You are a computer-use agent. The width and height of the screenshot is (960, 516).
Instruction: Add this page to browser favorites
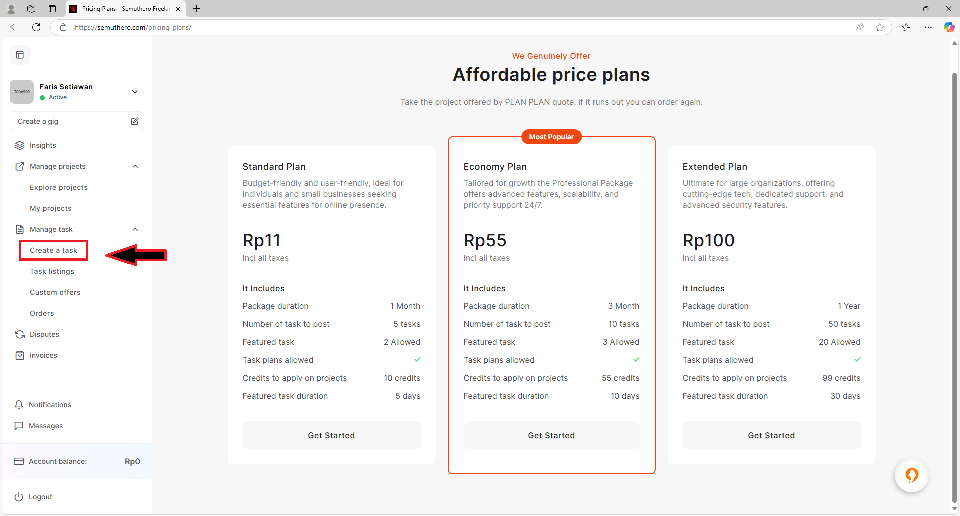tap(878, 27)
